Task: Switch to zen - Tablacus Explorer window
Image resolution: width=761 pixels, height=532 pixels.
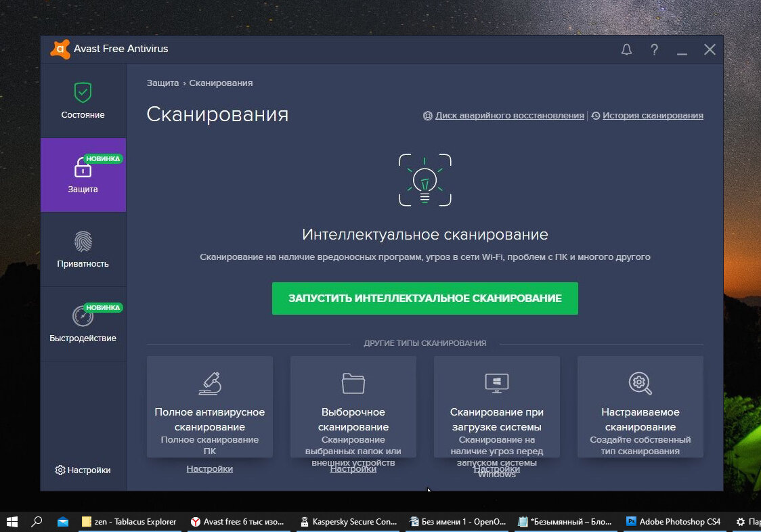Action: click(x=129, y=522)
